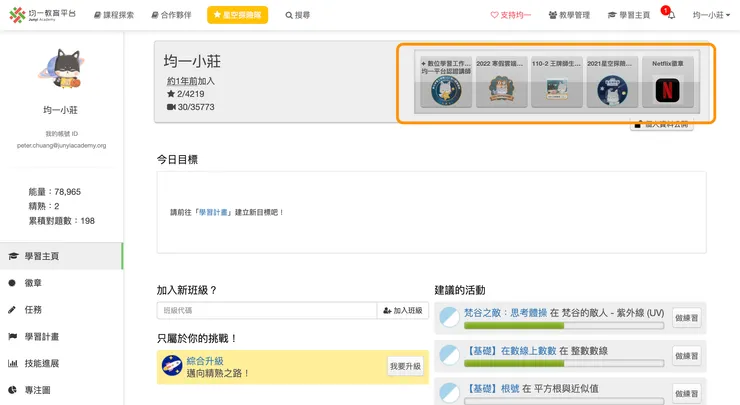740x405 pixels.
Task: Click the 約1年前加入 text
Action: coord(191,81)
